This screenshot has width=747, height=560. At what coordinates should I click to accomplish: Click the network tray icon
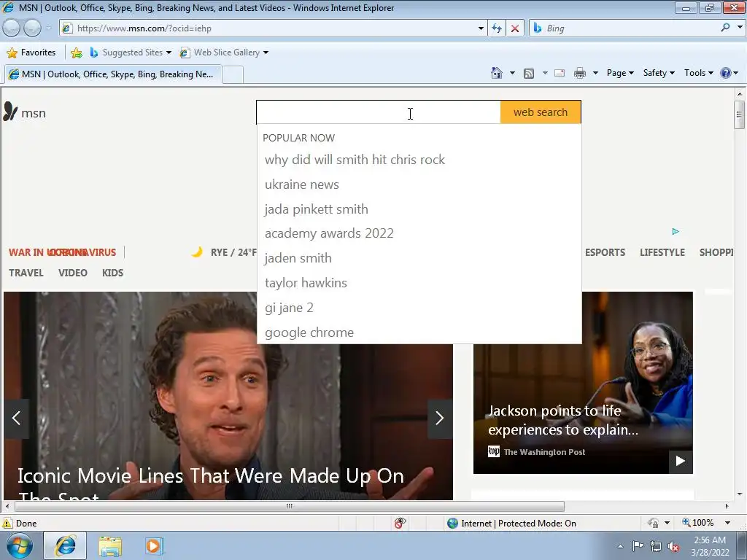click(x=656, y=546)
